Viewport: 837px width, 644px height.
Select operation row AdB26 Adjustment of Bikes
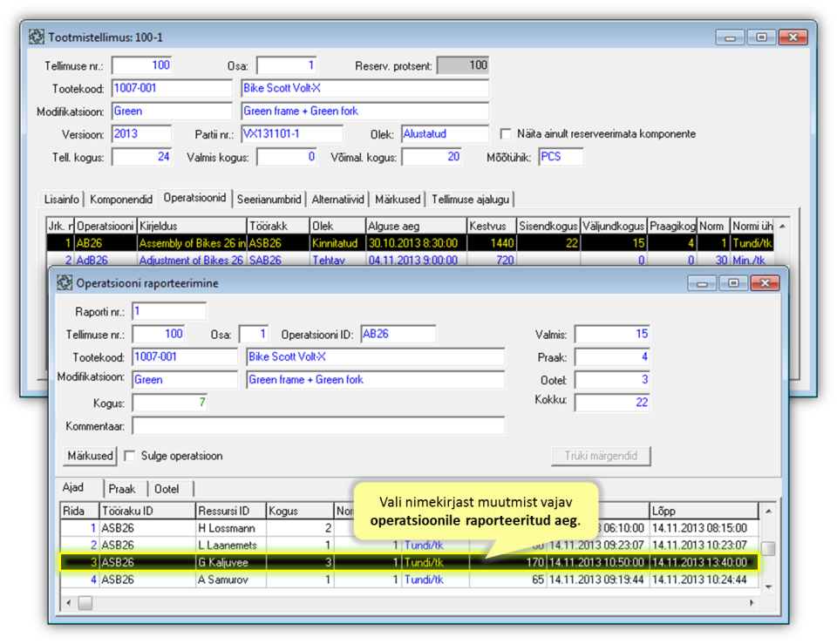tap(410, 260)
